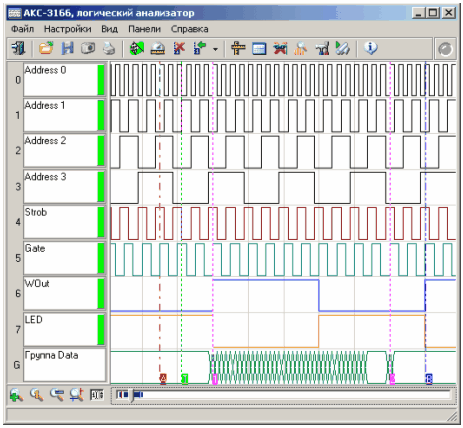Toggle the green indicator of Address 0 channel

tap(101, 80)
